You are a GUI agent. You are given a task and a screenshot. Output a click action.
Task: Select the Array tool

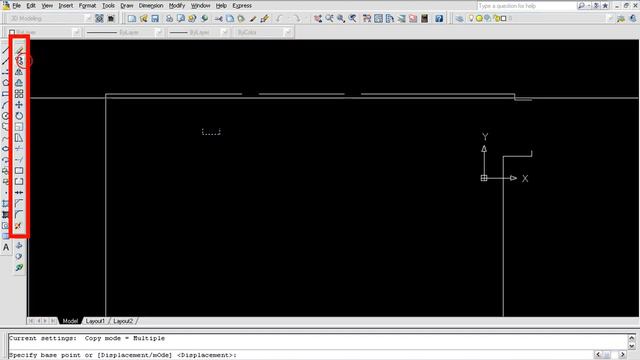pyautogui.click(x=19, y=94)
